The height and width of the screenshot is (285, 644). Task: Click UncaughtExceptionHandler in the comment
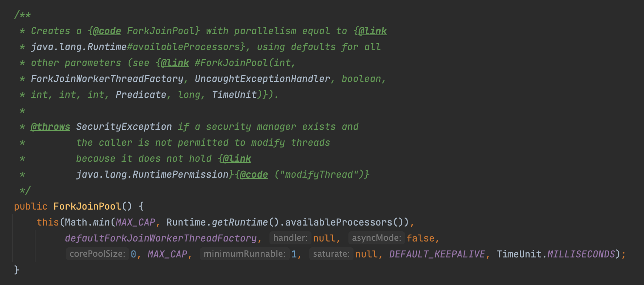(x=263, y=79)
